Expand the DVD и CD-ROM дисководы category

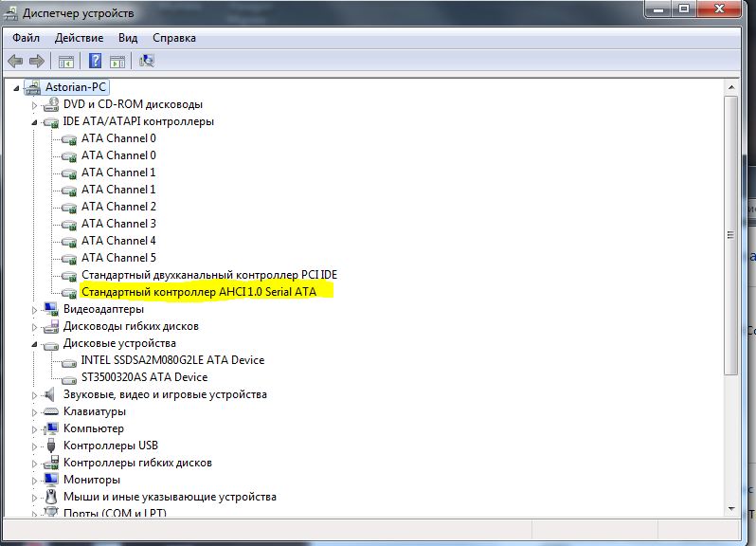(34, 104)
